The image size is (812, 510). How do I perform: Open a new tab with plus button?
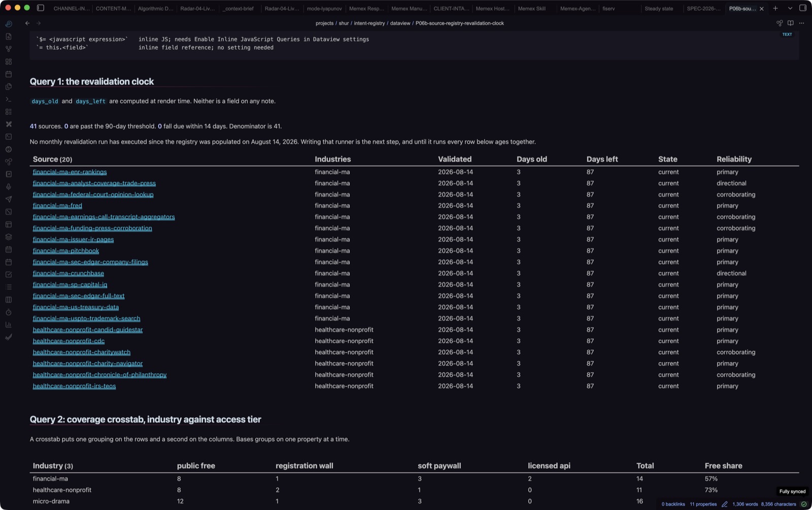(775, 8)
